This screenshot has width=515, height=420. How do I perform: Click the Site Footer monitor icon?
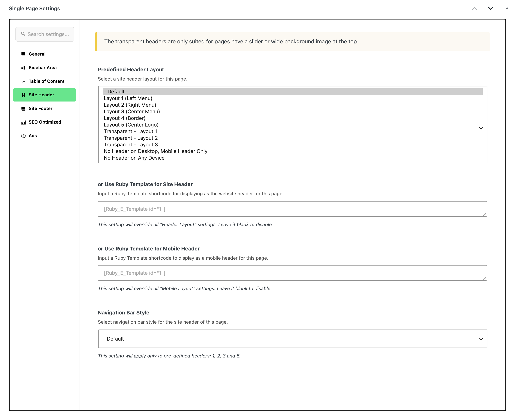pyautogui.click(x=23, y=109)
